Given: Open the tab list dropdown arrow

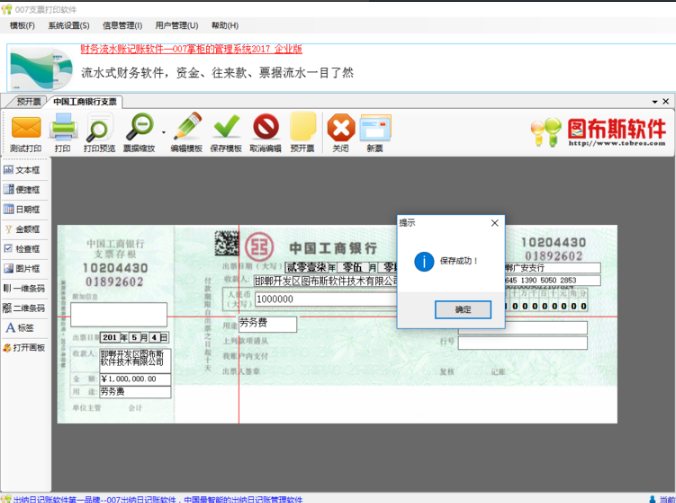Looking at the screenshot, I should [654, 102].
